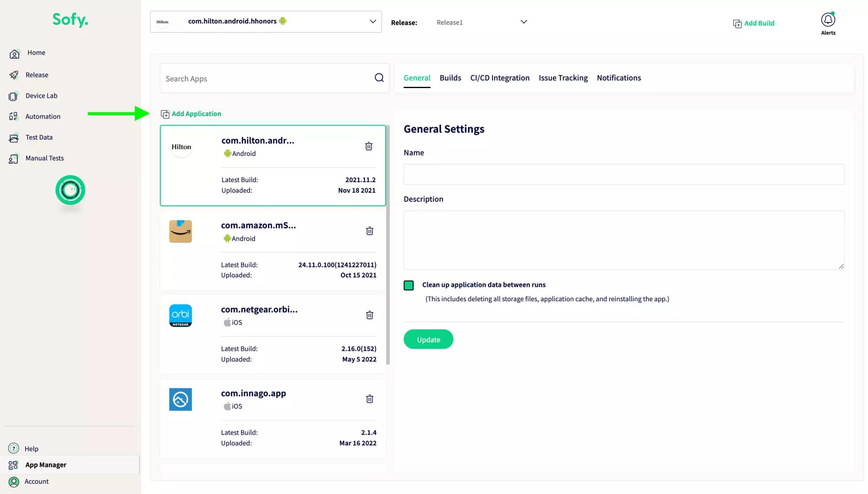Viewport: 868px width, 494px height.
Task: Click build version 2021.11.2
Action: (360, 180)
